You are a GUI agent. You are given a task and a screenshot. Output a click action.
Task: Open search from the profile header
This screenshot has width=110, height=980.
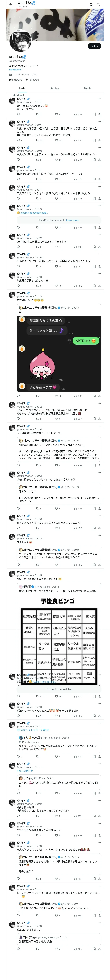coord(98,4)
